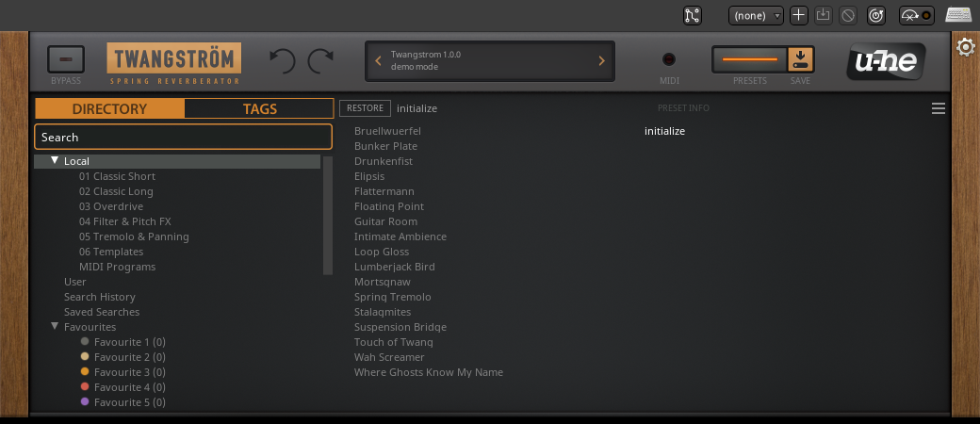Open the settings gear
This screenshot has width=980, height=424.
click(x=965, y=47)
